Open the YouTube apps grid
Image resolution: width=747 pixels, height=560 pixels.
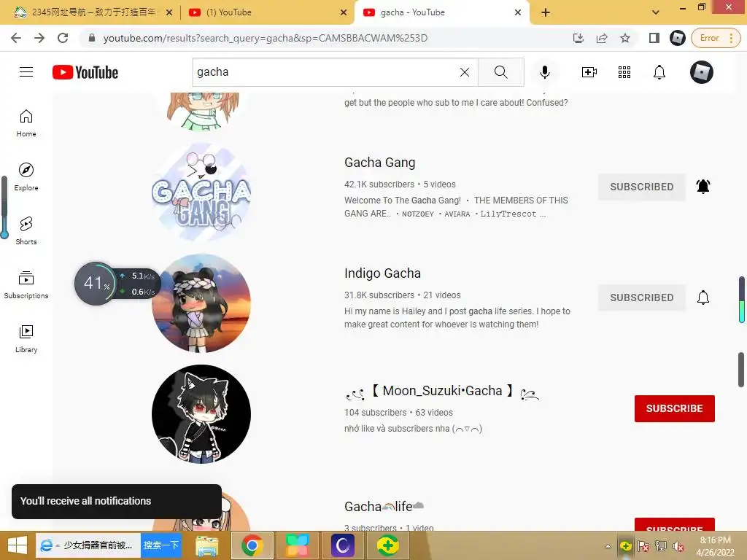(624, 72)
